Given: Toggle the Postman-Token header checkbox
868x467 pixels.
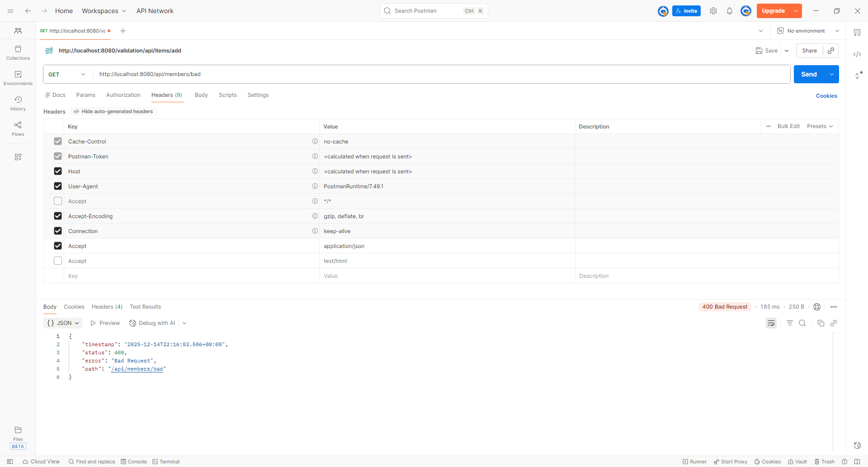Looking at the screenshot, I should (58, 156).
